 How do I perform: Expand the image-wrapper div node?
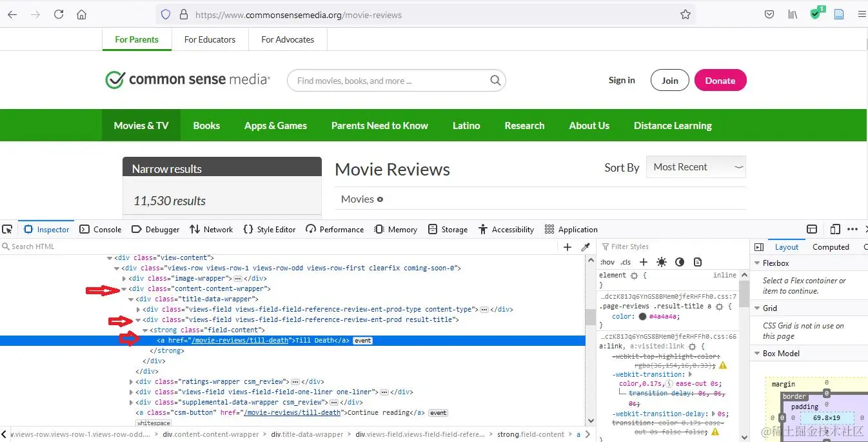coord(124,279)
